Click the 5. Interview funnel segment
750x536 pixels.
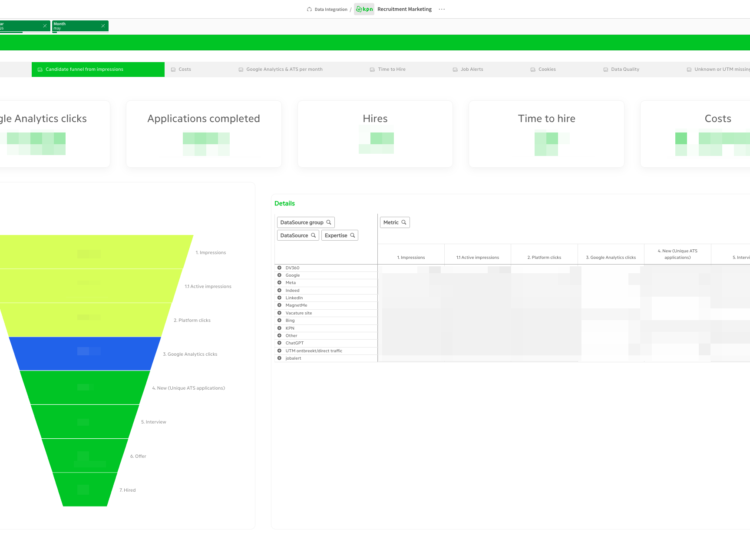[85, 421]
